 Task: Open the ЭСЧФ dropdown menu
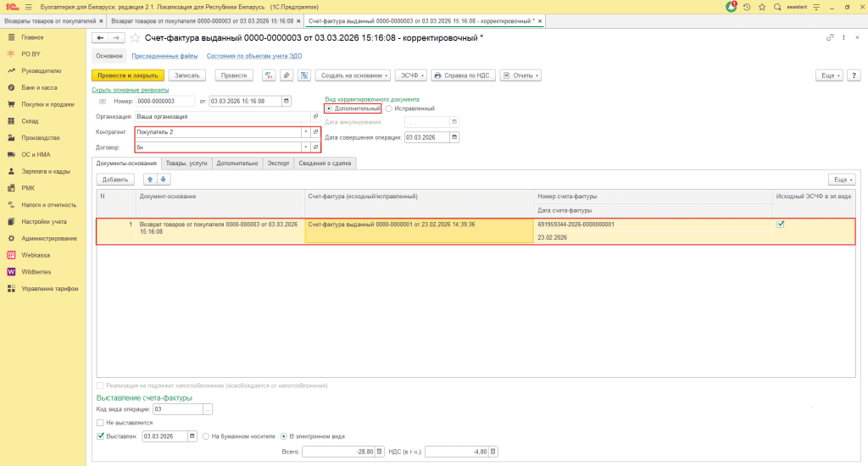click(410, 75)
